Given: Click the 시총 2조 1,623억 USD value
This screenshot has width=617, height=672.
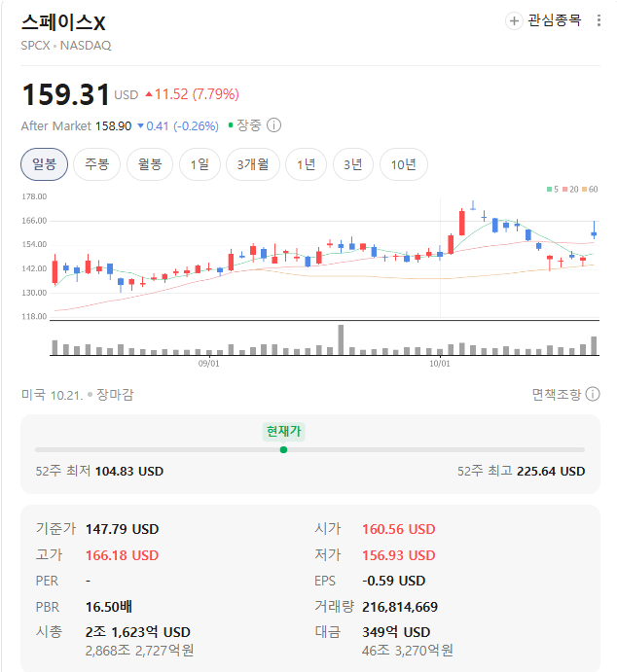Looking at the screenshot, I should 137,632.
